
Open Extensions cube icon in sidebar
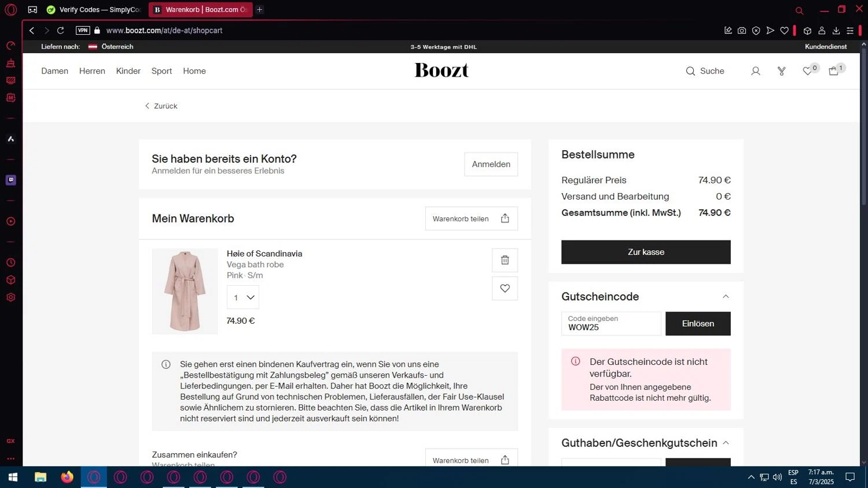point(10,280)
